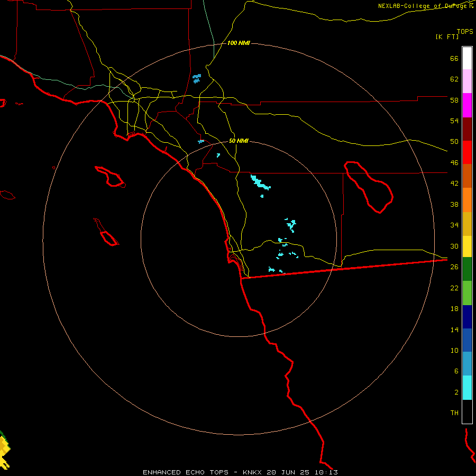
Task: Click the largest elongated cyan echo blob
Action: [260, 182]
